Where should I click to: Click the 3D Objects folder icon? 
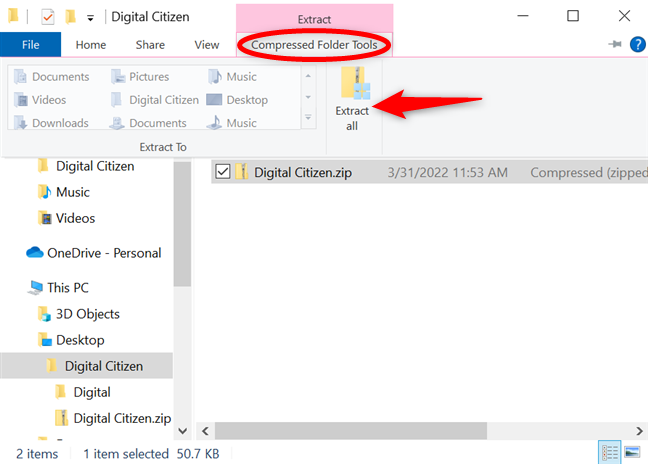click(x=44, y=314)
